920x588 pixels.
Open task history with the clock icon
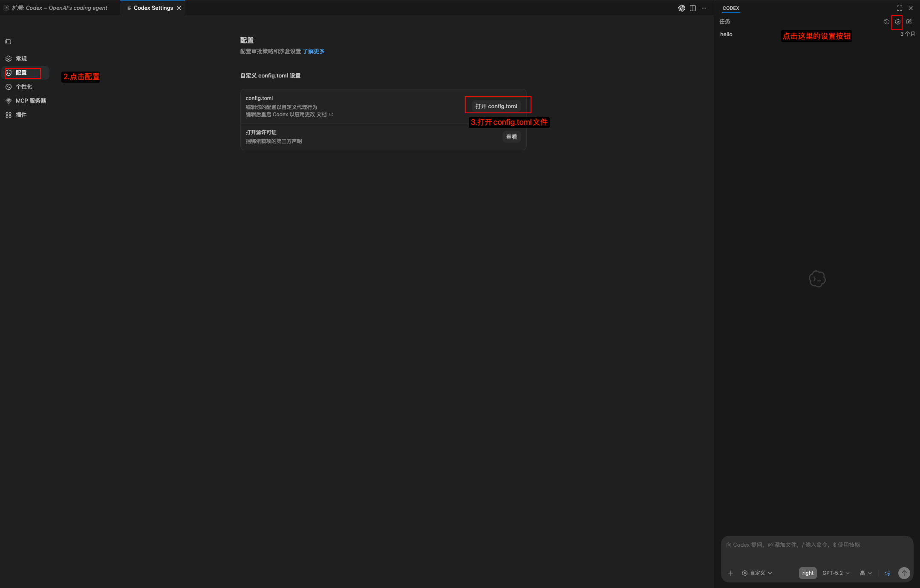pos(887,22)
